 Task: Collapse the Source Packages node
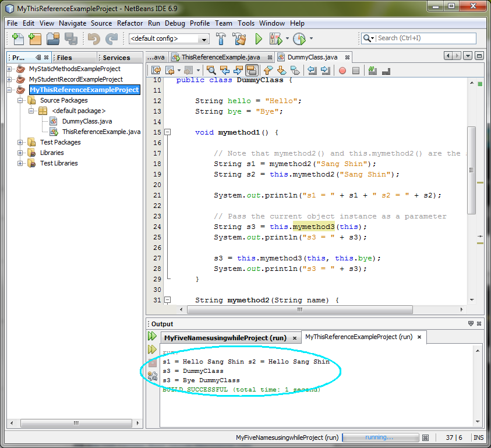20,100
